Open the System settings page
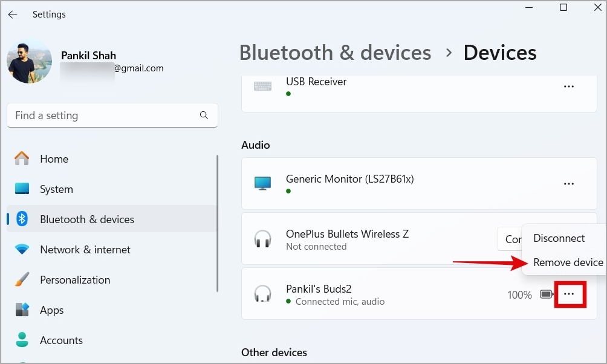The width and height of the screenshot is (607, 364). click(56, 189)
